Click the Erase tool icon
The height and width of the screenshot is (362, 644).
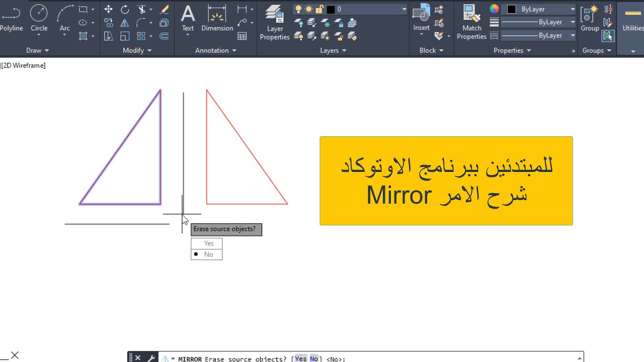click(x=164, y=10)
